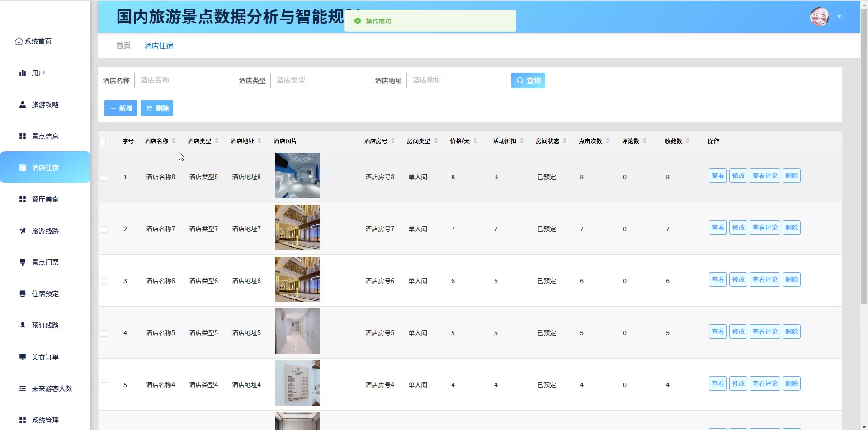868x430 pixels.
Task: Focus the 酒店名称 search input field
Action: pyautogui.click(x=184, y=80)
